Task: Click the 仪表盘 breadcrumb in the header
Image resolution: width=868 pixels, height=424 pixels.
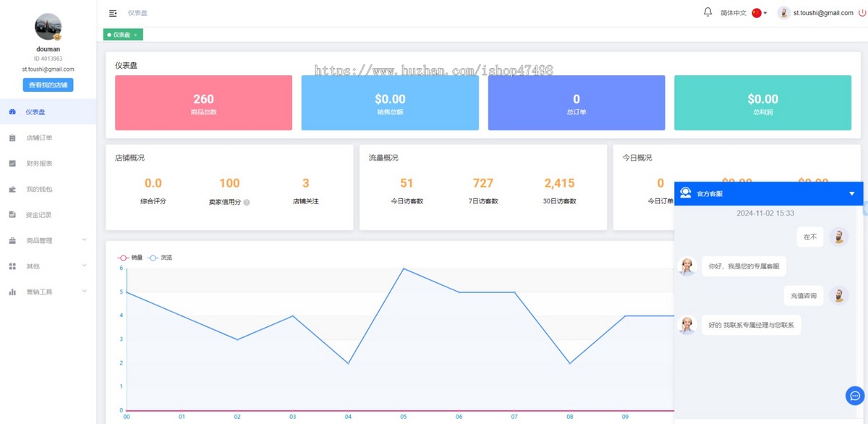Action: coord(138,13)
